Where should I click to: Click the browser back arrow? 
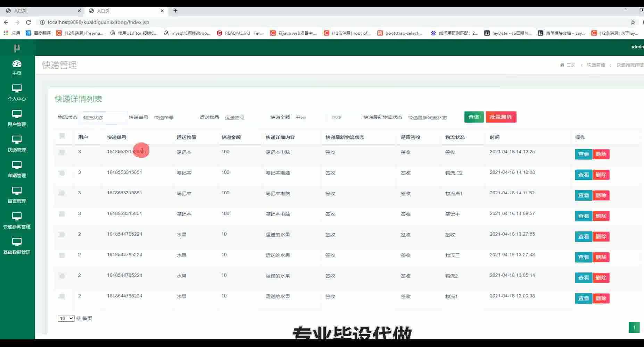[x=6, y=22]
